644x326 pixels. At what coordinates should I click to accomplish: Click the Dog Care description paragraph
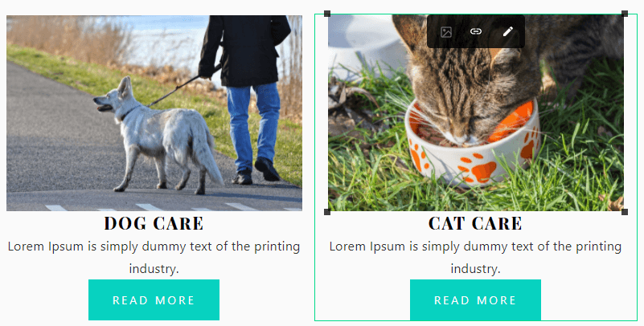154,258
